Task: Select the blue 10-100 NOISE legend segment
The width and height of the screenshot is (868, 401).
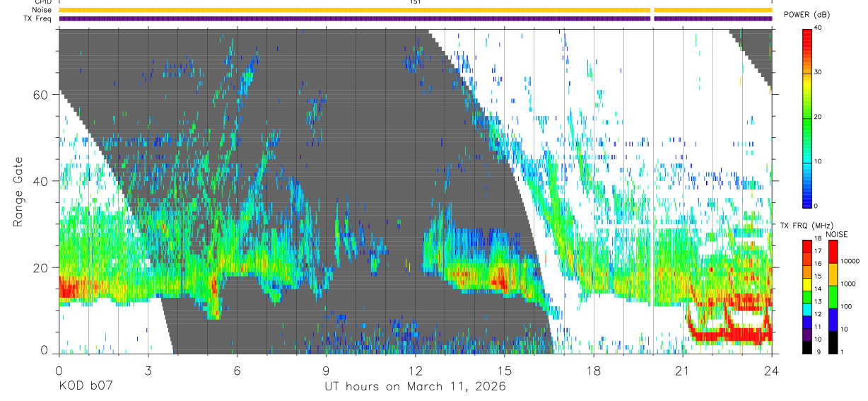Action: (x=833, y=320)
